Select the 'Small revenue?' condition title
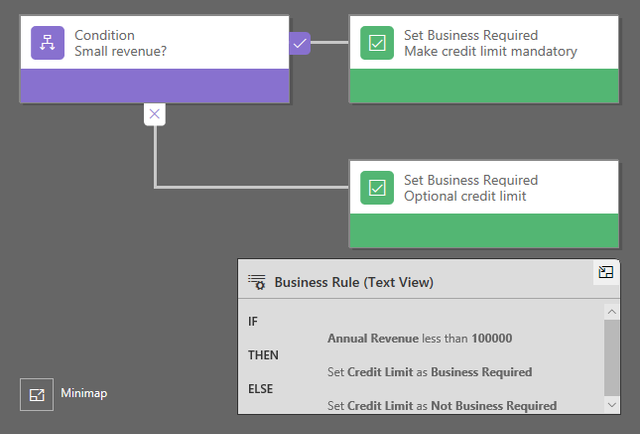Screen dimensions: 640x434 120,52
